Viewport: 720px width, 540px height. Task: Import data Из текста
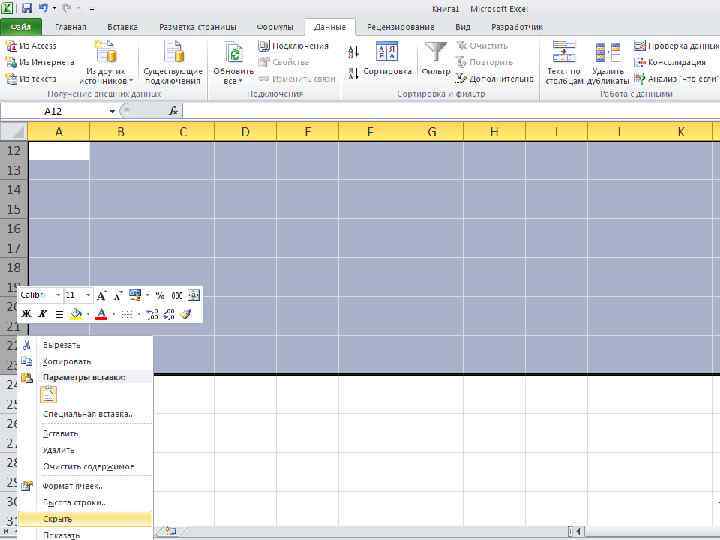31,79
